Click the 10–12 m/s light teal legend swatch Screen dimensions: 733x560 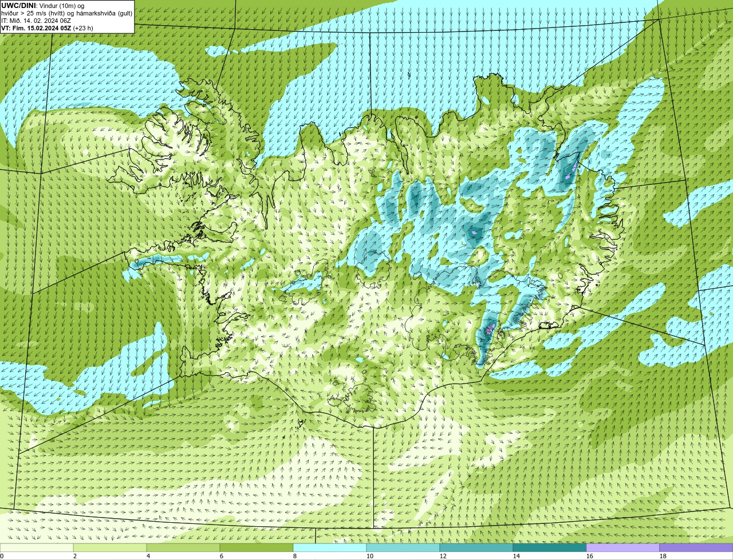click(403, 547)
